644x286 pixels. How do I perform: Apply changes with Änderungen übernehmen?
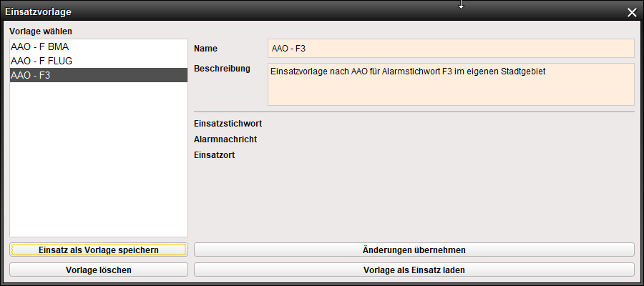coord(414,250)
